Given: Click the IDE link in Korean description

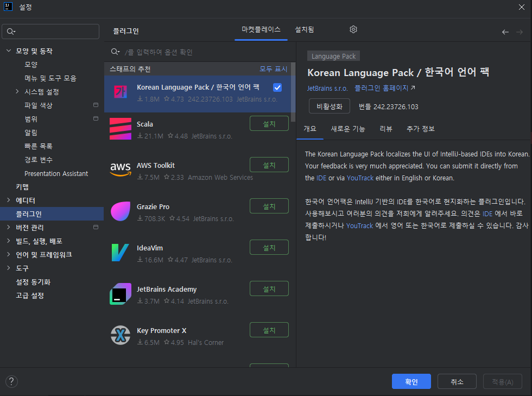Looking at the screenshot, I should 487,213.
